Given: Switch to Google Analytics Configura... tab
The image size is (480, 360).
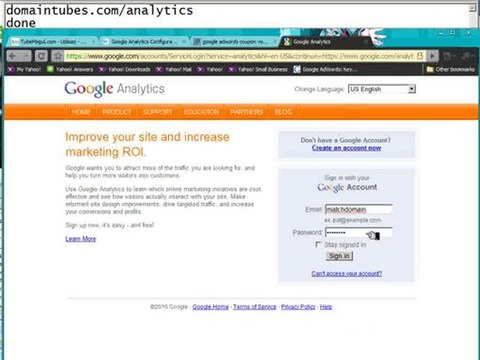Looking at the screenshot, I should [144, 42].
